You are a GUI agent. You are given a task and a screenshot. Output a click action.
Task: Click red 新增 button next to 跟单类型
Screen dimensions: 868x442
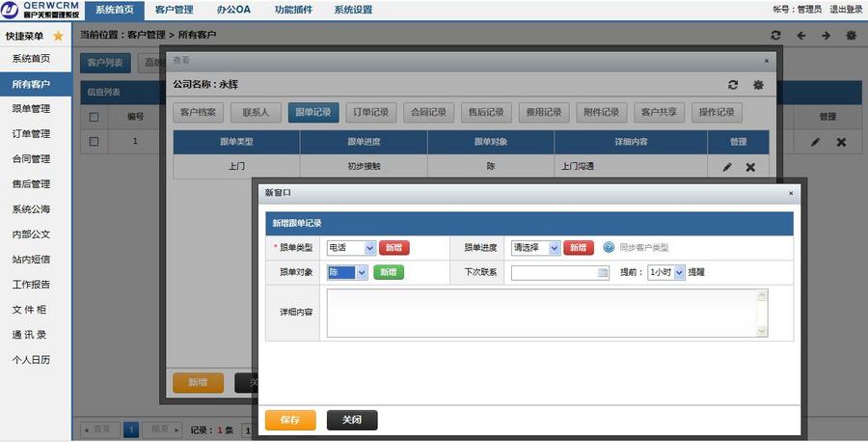pyautogui.click(x=394, y=248)
